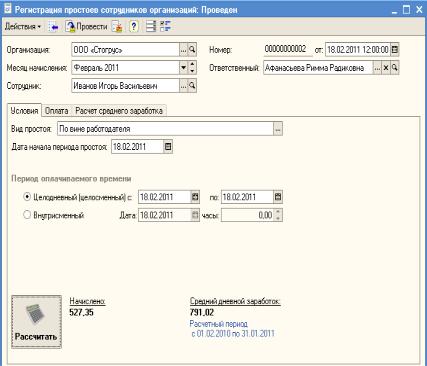
Task: Open the Месяц начисления dropdown arrow
Action: (184, 68)
